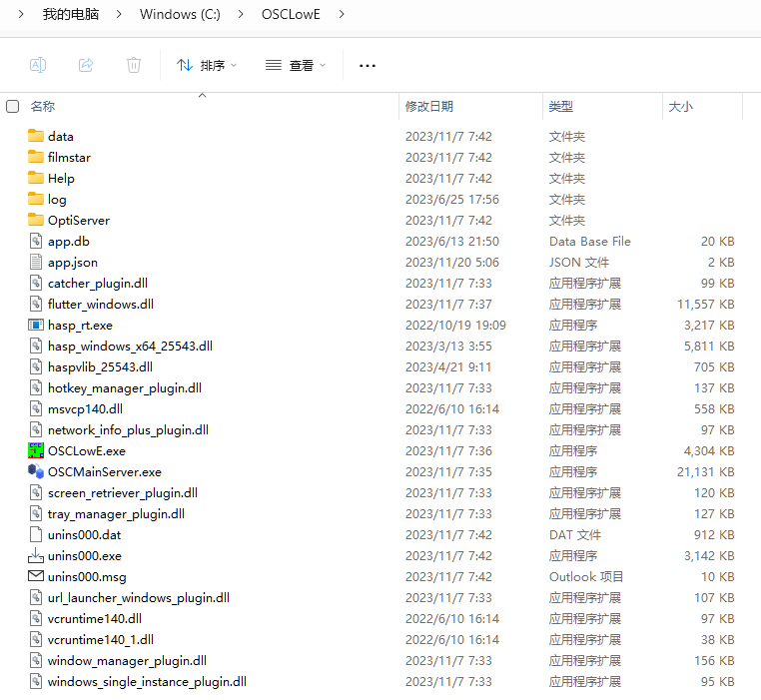Select the file name vcruntime140_1.dll

coord(101,640)
